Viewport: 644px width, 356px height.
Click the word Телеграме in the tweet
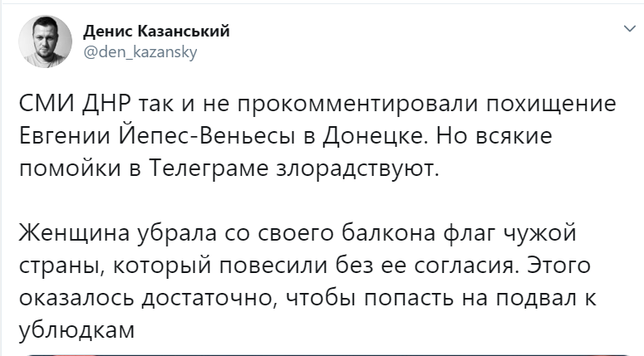pos(208,168)
